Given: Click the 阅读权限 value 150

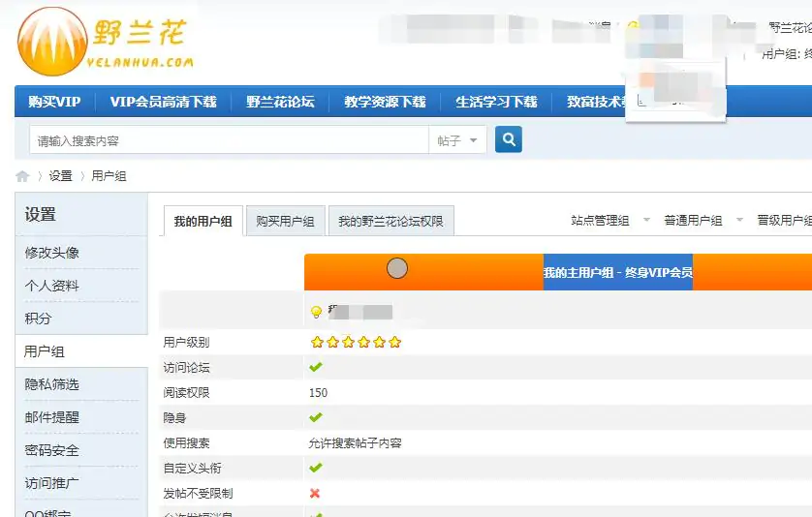Looking at the screenshot, I should (x=318, y=393).
